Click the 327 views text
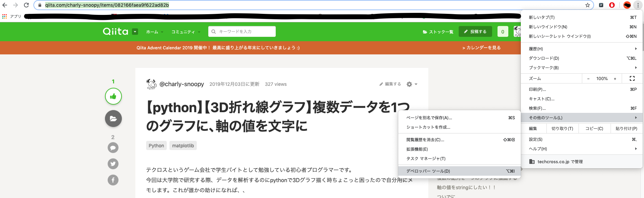This screenshot has width=644, height=198. pyautogui.click(x=276, y=84)
